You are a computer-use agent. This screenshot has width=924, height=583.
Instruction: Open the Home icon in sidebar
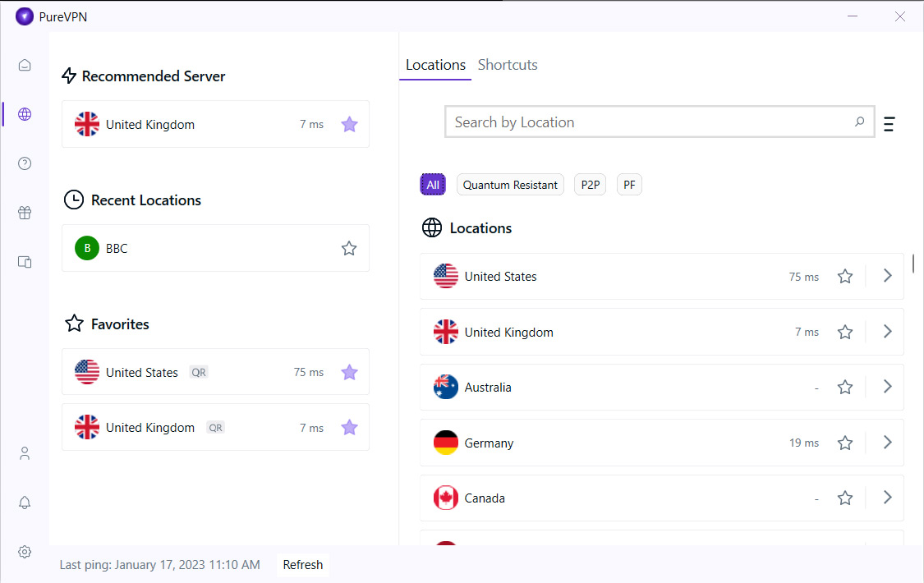click(x=24, y=65)
